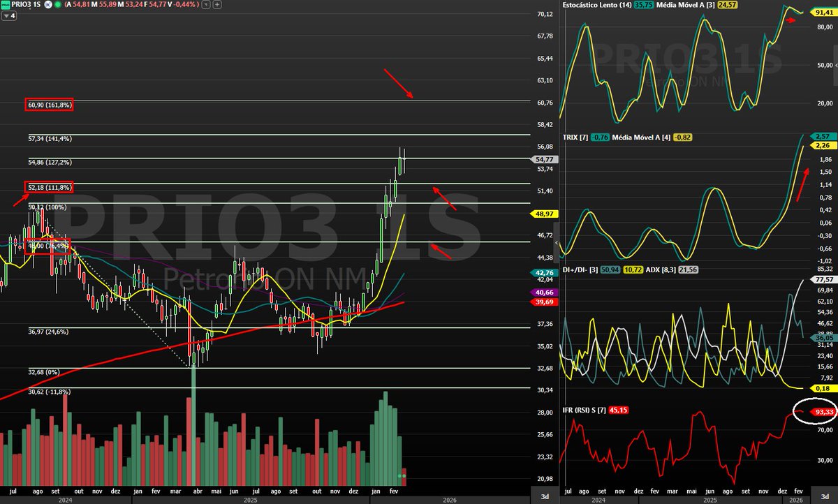
Task: Click the green status dot in the header
Action: click(57, 5)
